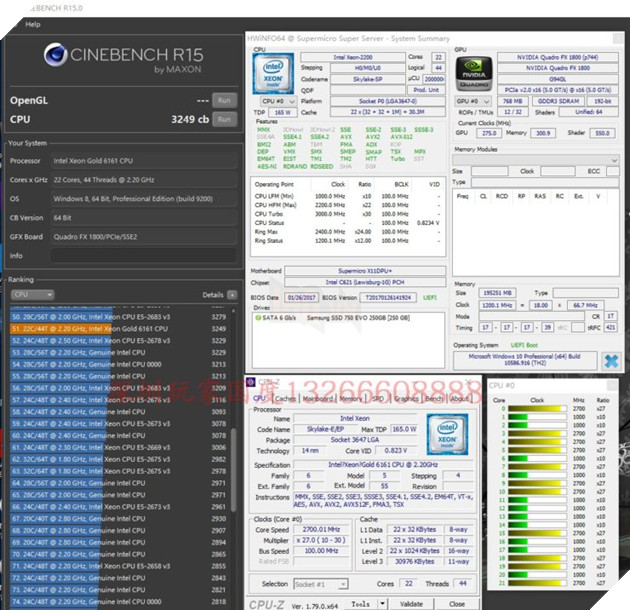Open the Details plus icon in Ranking

pos(232,295)
